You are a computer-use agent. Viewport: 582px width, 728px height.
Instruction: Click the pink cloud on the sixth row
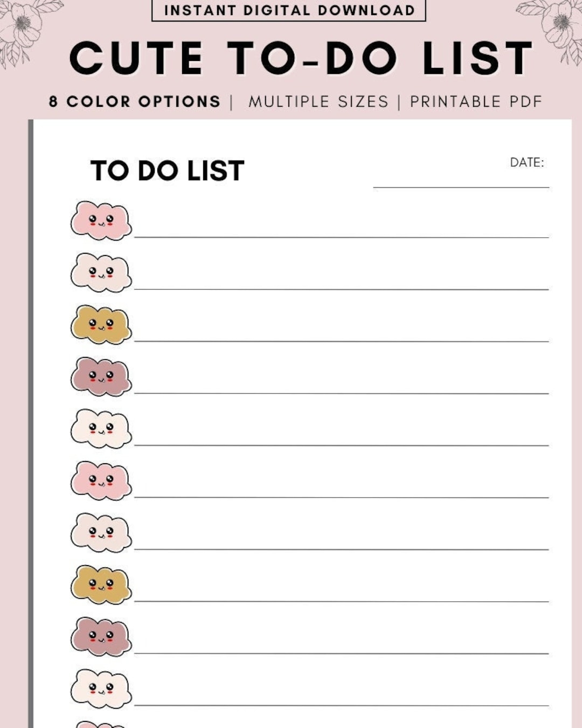(101, 480)
